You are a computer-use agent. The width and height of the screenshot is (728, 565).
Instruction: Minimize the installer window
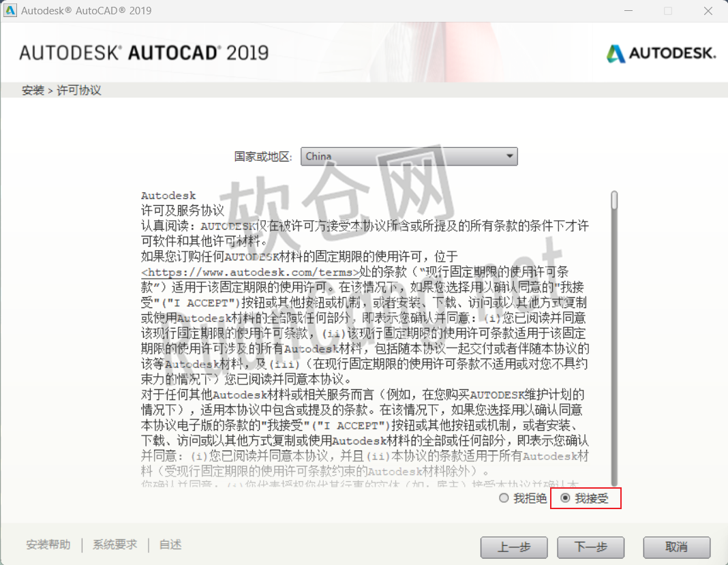pyautogui.click(x=628, y=11)
